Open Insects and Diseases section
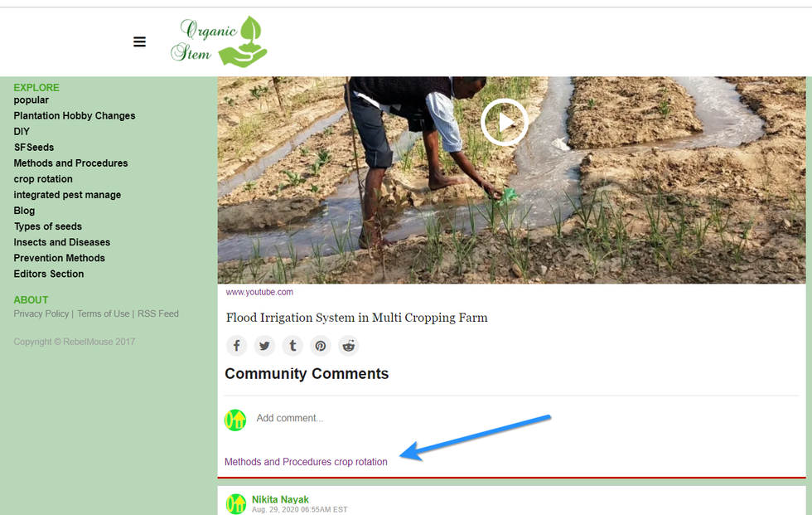812x515 pixels. pos(62,242)
